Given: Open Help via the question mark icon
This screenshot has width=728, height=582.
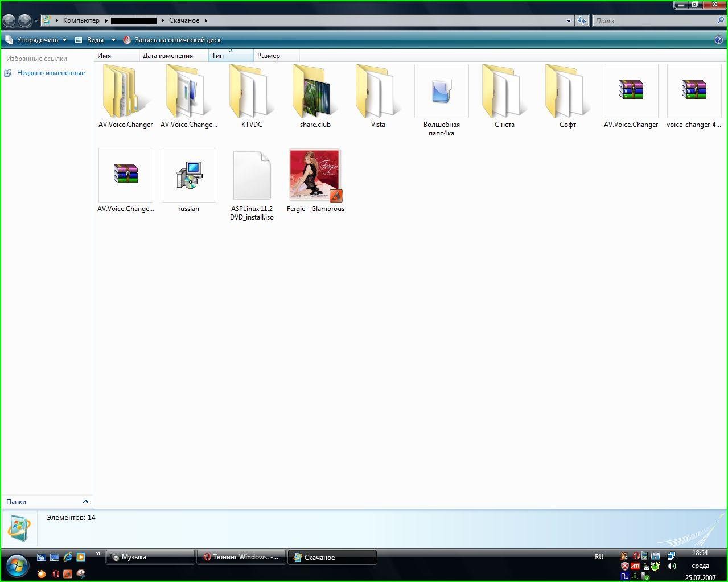Looking at the screenshot, I should click(718, 40).
